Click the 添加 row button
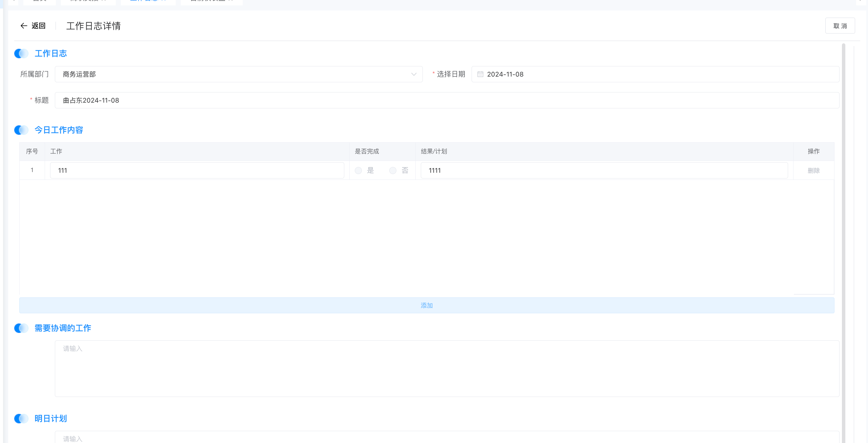Viewport: 868px width, 443px height. (x=427, y=305)
